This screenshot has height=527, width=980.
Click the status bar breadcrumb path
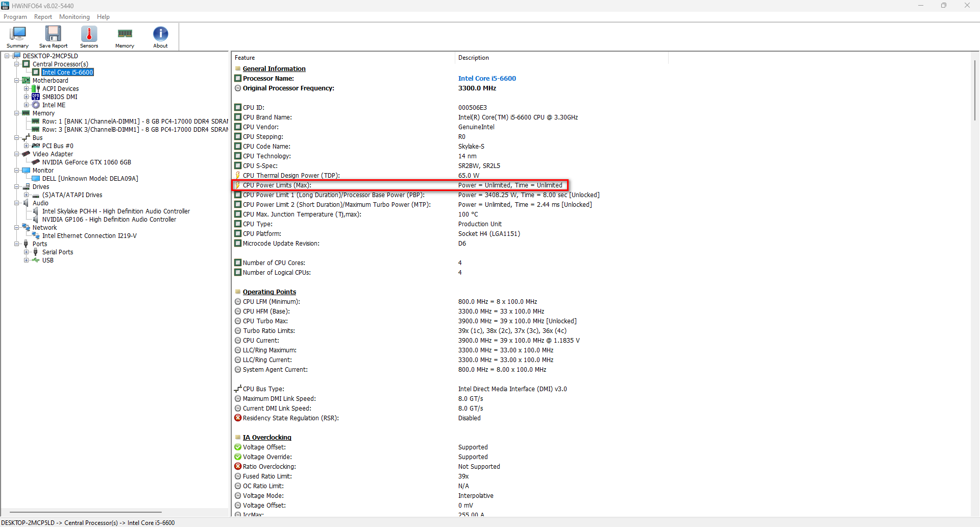(89, 522)
